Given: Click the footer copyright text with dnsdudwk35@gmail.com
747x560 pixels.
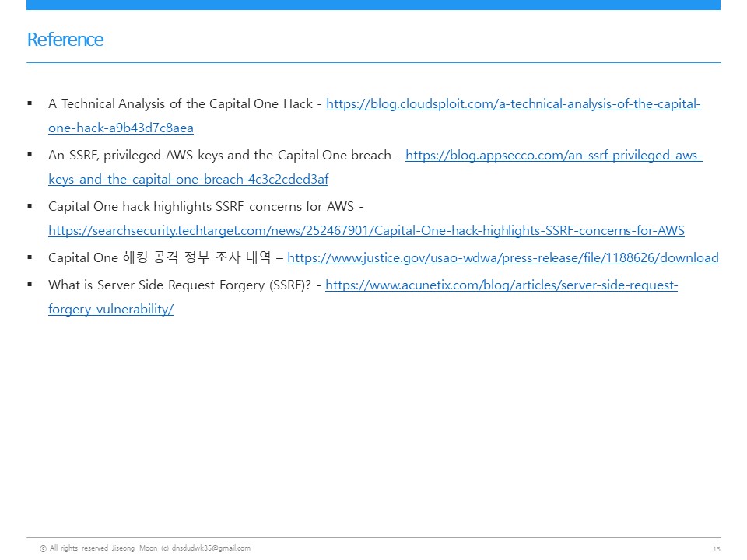Looking at the screenshot, I should coord(146,548).
